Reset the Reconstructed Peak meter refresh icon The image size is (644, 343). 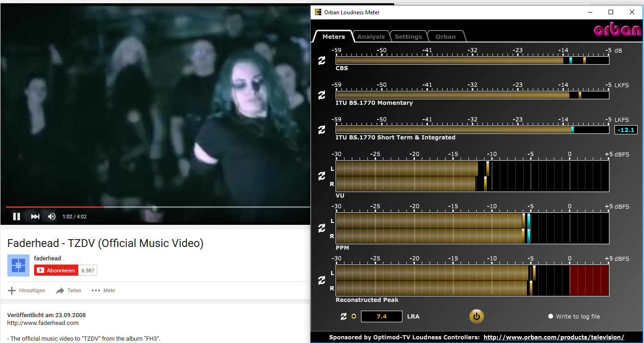pos(322,280)
